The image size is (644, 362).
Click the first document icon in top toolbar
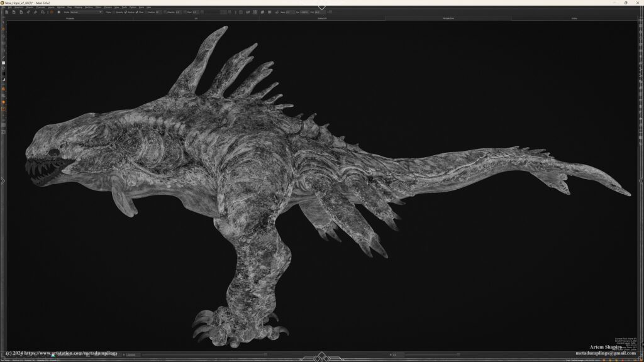point(6,12)
